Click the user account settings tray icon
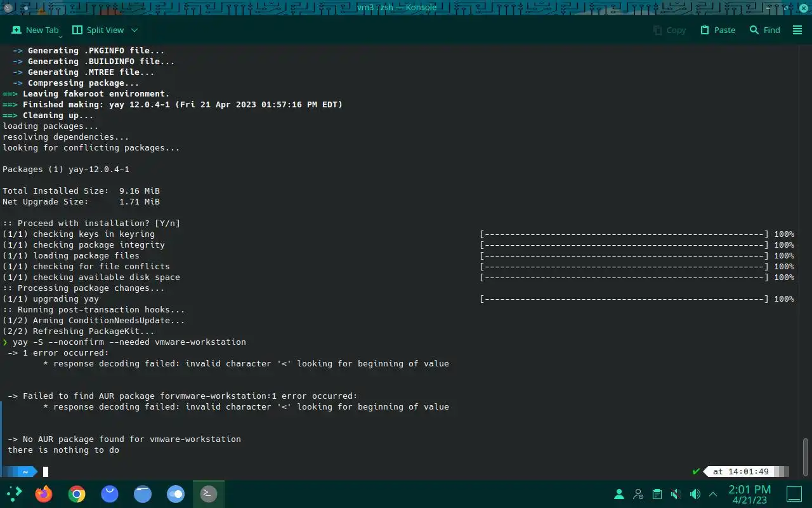 pyautogui.click(x=638, y=493)
